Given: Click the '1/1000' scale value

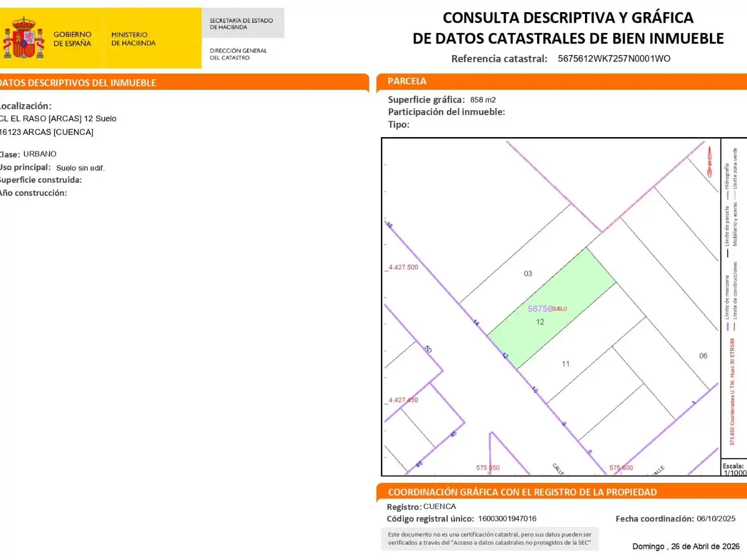Looking at the screenshot, I should point(735,473).
